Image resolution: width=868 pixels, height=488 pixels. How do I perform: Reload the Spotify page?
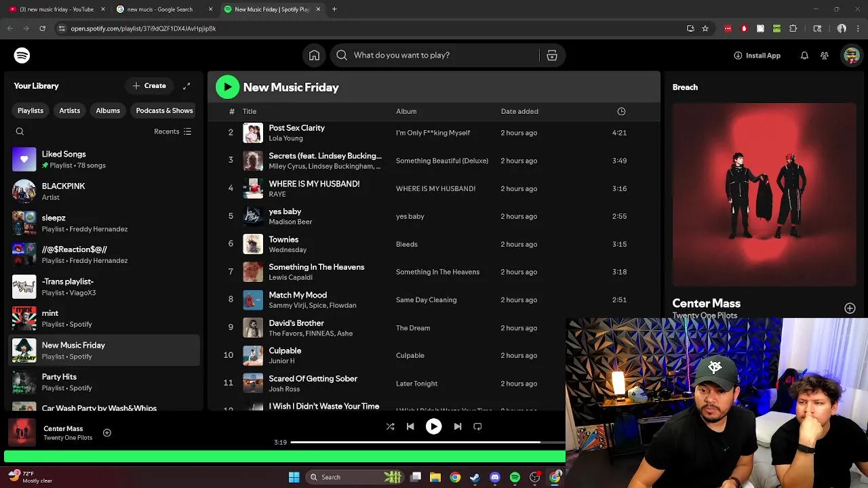(42, 28)
